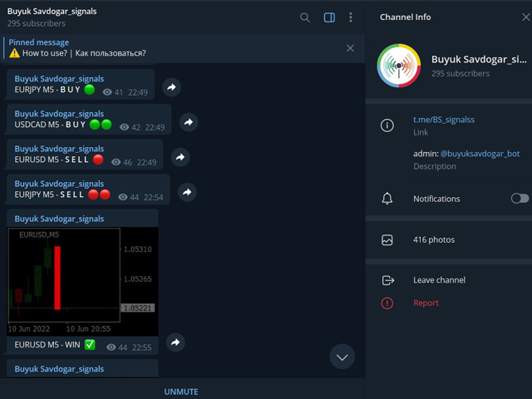Click the Leave channel exit icon
Viewport: 532px width, 399px height.
(x=388, y=280)
